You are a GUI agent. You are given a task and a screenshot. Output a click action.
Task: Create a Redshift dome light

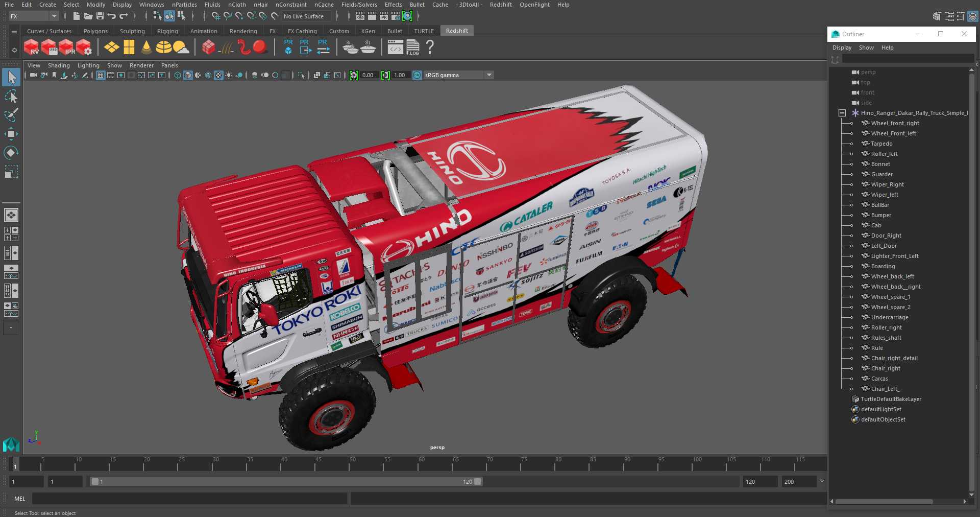click(164, 47)
